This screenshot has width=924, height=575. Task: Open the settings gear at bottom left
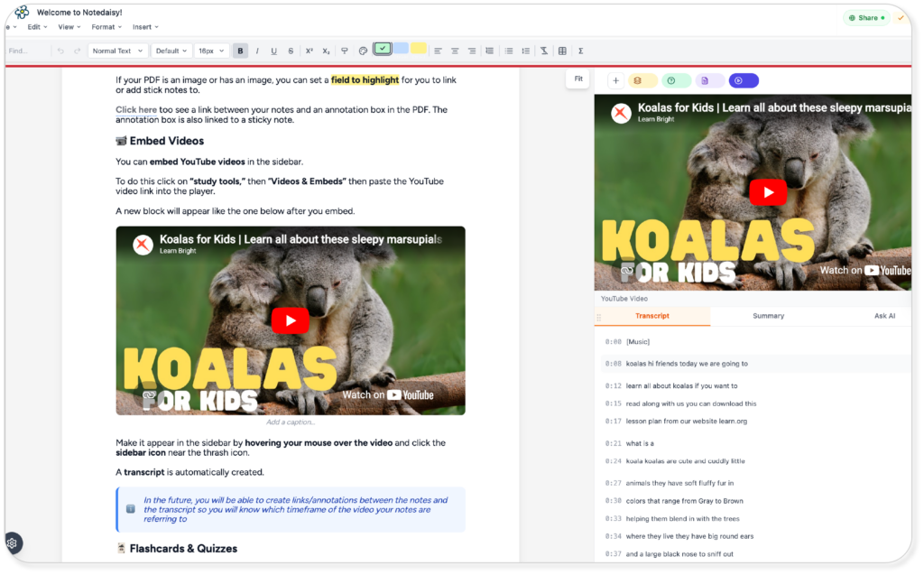point(13,543)
